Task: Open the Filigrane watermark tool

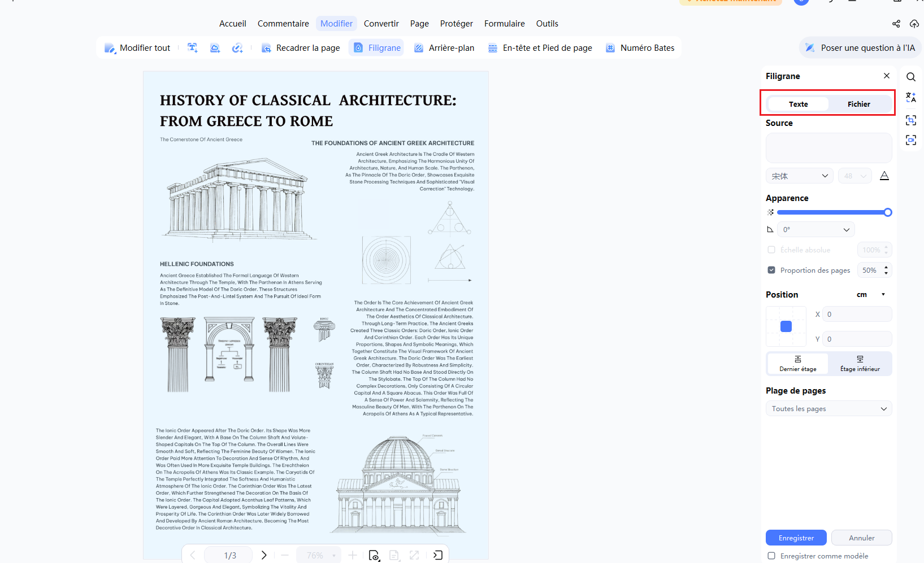Action: [x=377, y=48]
